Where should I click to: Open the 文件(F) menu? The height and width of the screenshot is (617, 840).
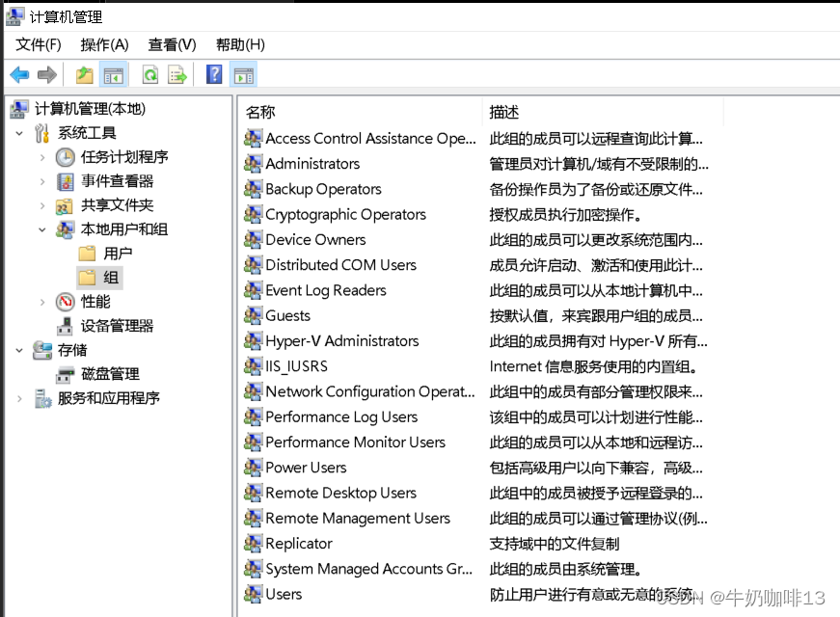point(39,45)
